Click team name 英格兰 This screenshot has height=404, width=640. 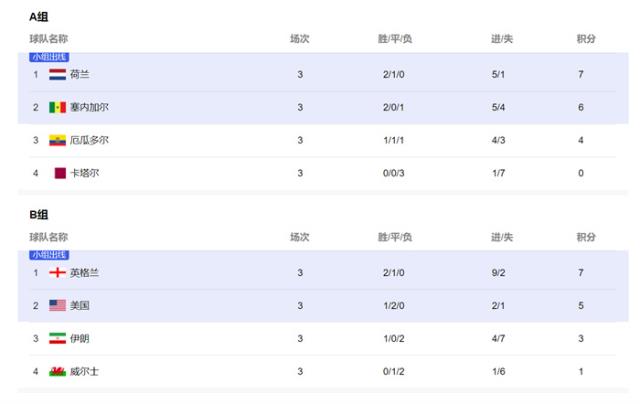click(85, 272)
